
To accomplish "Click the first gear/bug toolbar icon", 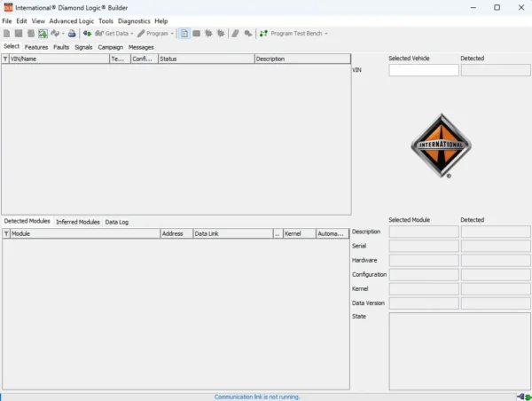I will (208, 34).
